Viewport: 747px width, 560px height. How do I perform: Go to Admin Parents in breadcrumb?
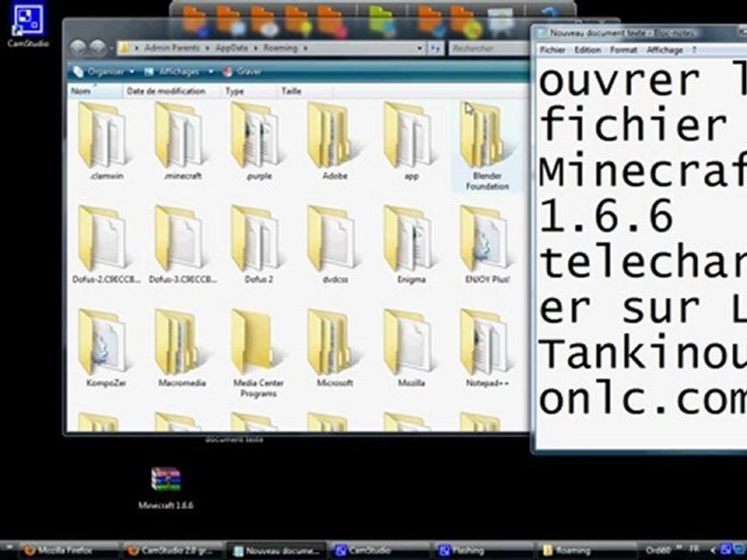[172, 48]
